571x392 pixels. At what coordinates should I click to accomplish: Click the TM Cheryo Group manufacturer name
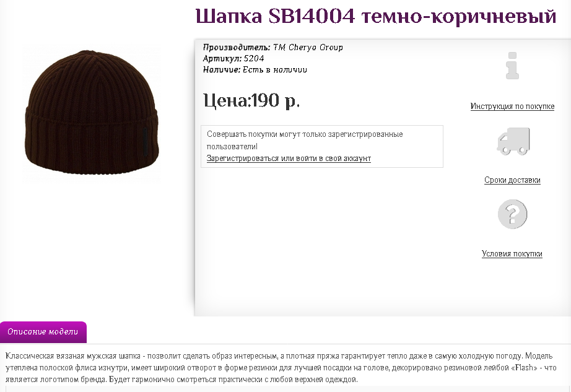[x=308, y=47]
